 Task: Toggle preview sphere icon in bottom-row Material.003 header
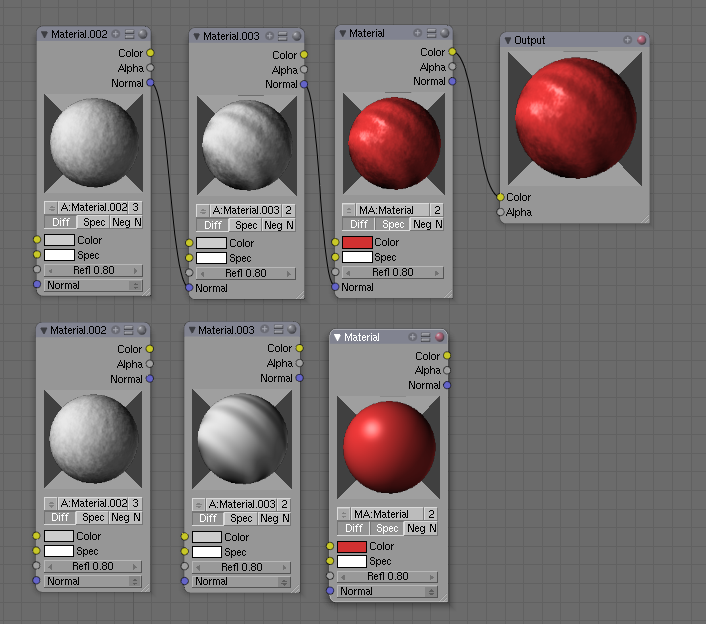click(292, 329)
